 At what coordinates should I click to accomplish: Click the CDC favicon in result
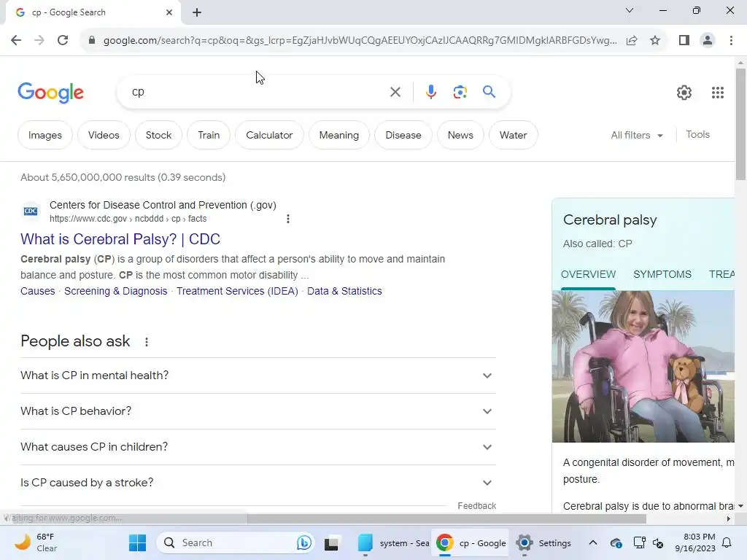[31, 211]
